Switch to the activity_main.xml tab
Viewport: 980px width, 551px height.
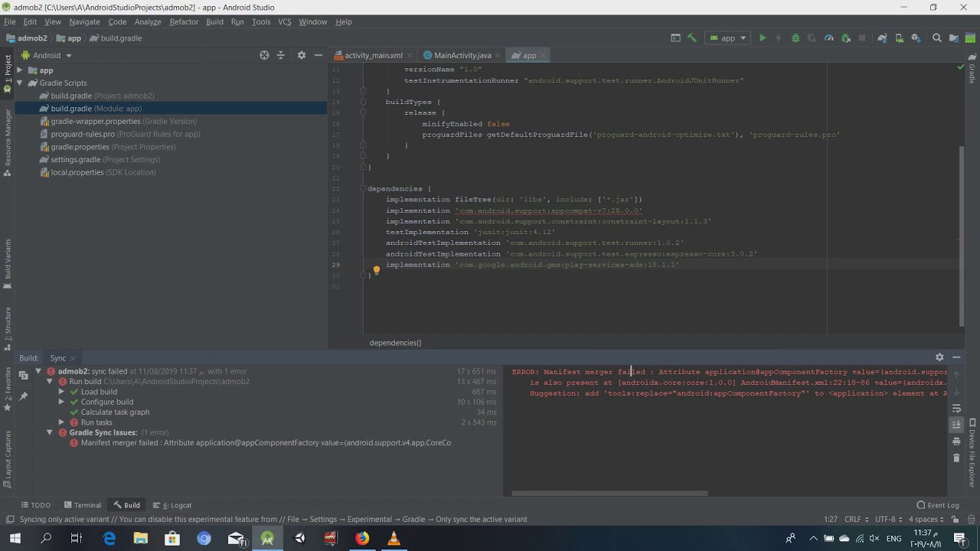(373, 55)
